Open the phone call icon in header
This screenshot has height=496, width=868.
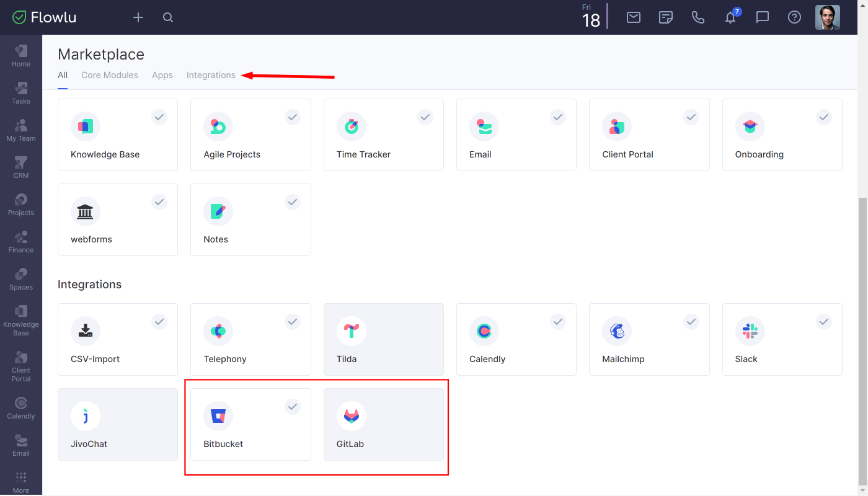click(698, 17)
